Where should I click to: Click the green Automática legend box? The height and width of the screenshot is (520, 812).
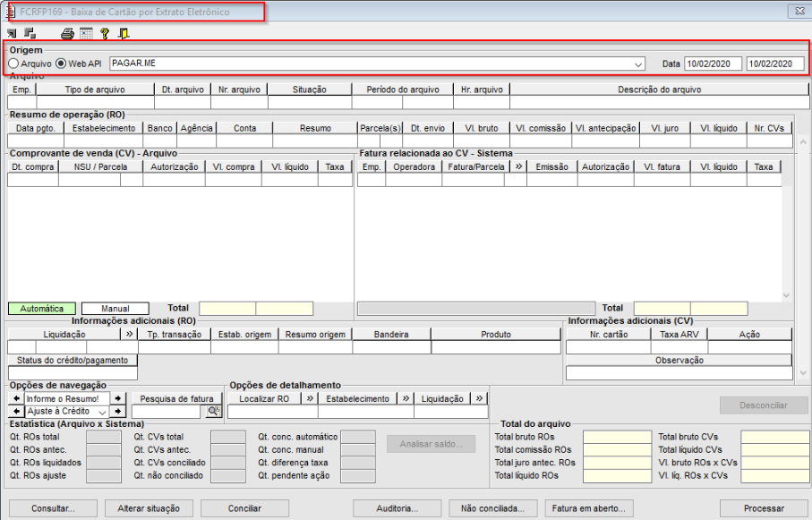click(42, 308)
